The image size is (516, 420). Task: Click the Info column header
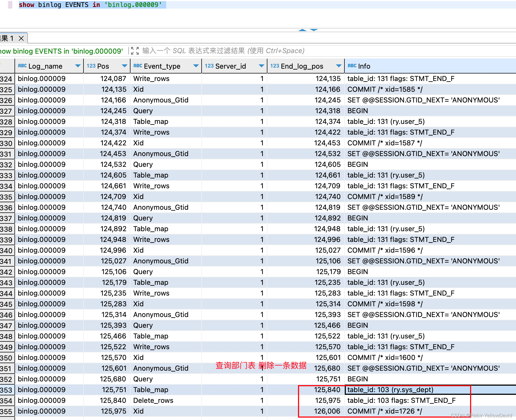point(430,66)
